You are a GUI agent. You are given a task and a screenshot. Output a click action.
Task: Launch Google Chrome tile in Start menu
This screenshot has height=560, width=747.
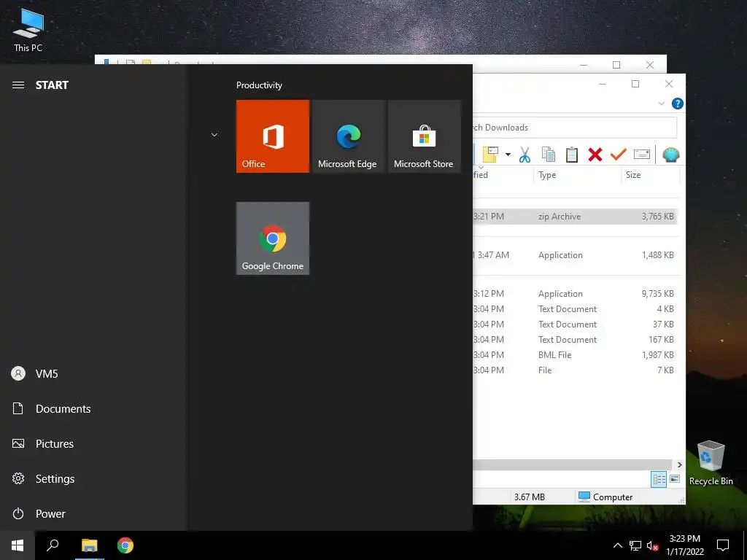[x=273, y=238]
